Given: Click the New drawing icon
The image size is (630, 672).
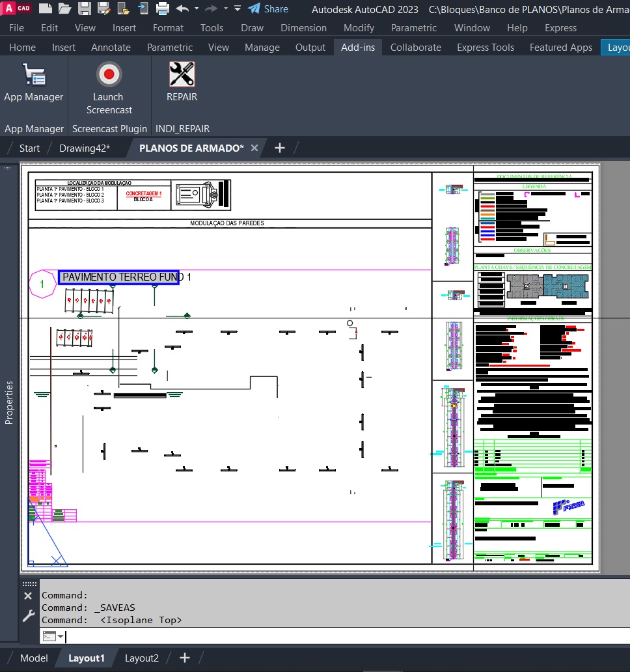Looking at the screenshot, I should pyautogui.click(x=46, y=8).
